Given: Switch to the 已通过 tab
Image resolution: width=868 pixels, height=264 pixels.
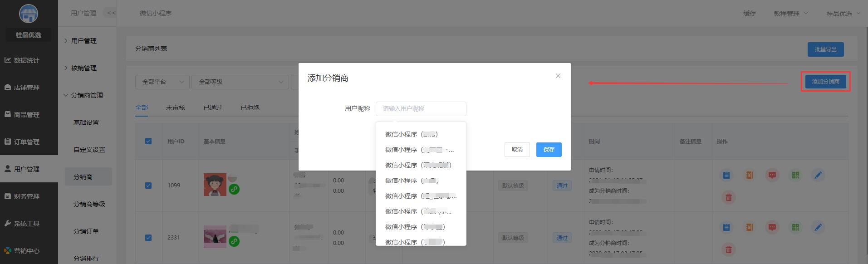Looking at the screenshot, I should coord(213,108).
